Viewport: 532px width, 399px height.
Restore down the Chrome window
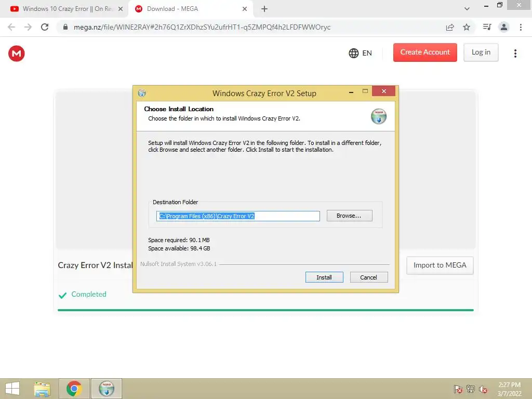tap(500, 5)
